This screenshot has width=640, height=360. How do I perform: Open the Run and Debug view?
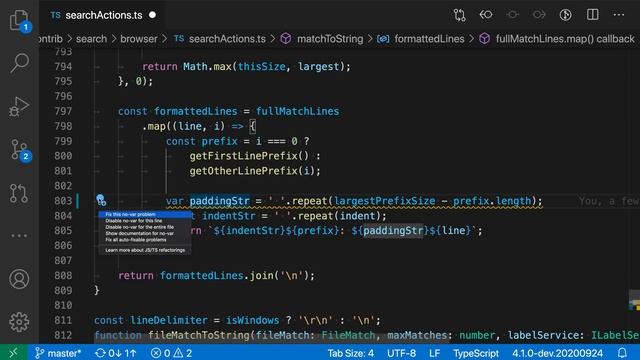pos(19,107)
